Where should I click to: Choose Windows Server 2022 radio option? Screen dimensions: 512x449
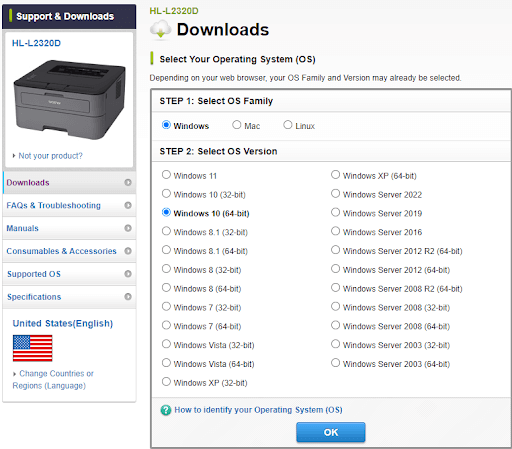tap(335, 194)
